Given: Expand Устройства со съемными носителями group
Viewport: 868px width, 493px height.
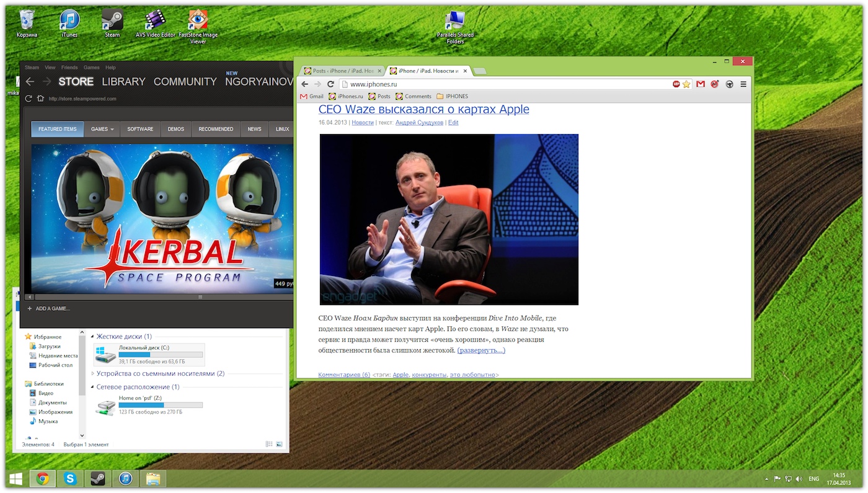Looking at the screenshot, I should tap(93, 374).
